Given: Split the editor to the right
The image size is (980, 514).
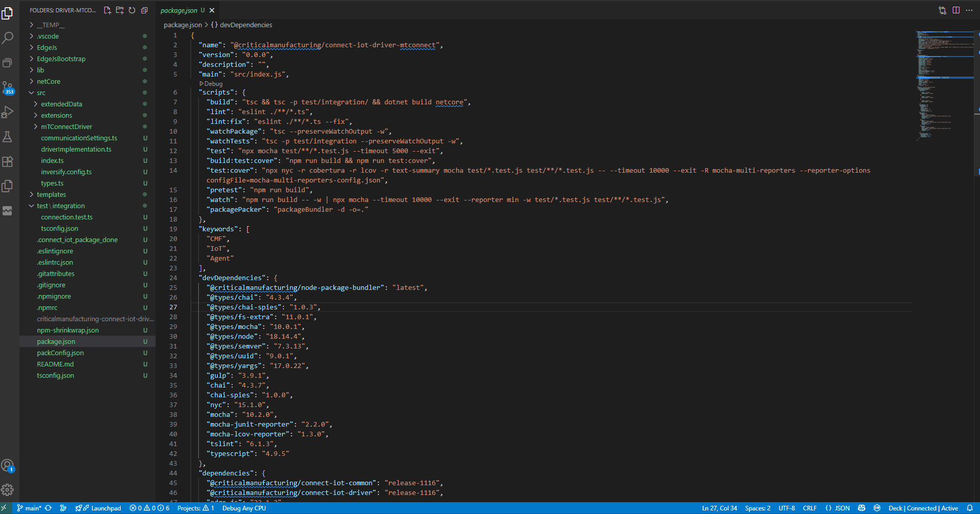Looking at the screenshot, I should pos(956,10).
